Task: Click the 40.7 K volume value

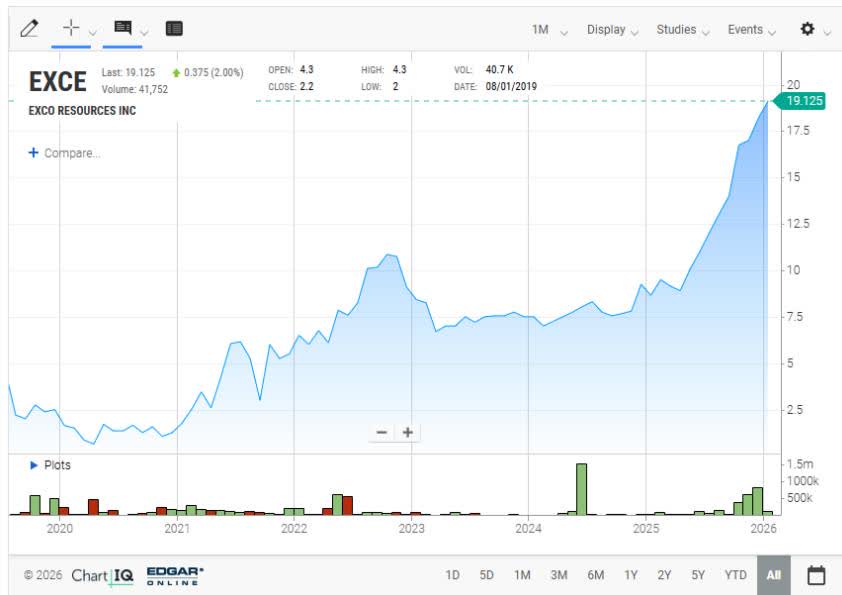Action: [499, 70]
